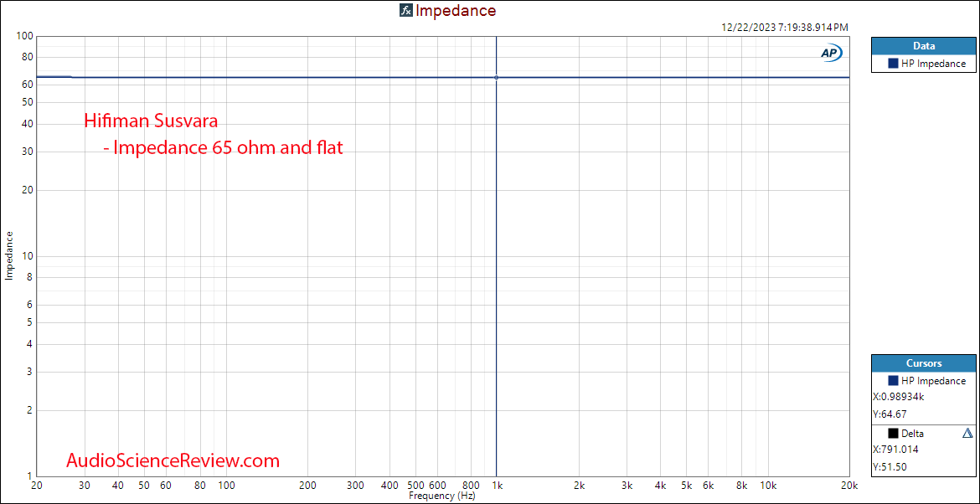Select the cursor marker point on the trace at 1k
This screenshot has height=504, width=980.
(496, 78)
